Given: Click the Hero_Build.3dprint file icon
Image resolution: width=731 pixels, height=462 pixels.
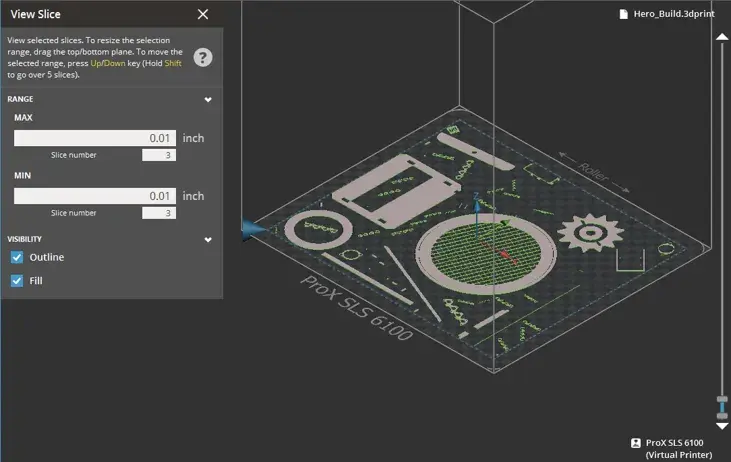Looking at the screenshot, I should click(x=624, y=14).
